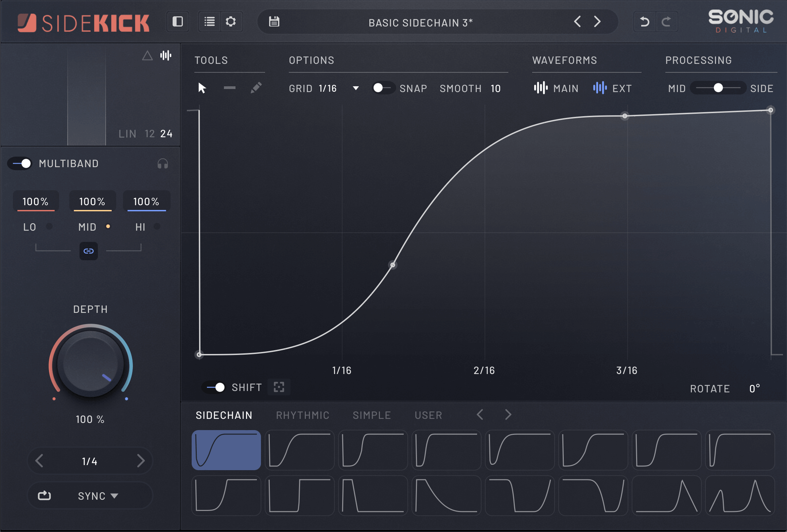
Task: Click the loop retrigger icon beside SYNC
Action: point(44,496)
